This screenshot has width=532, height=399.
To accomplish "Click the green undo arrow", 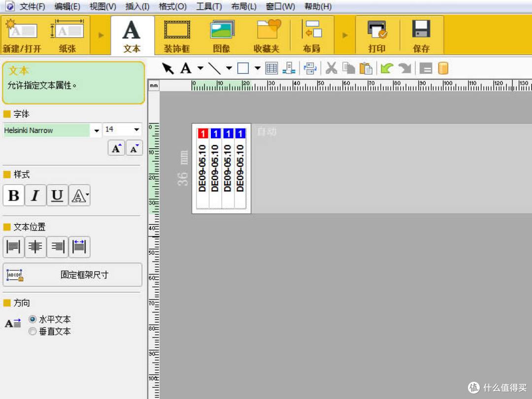I will (387, 68).
